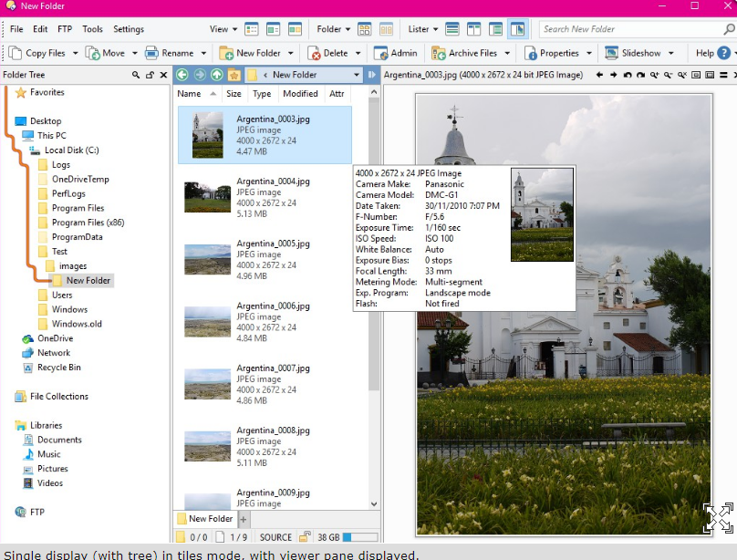Screen dimensions: 737x560
Task: Close the Folder Tree panel
Action: click(x=163, y=75)
